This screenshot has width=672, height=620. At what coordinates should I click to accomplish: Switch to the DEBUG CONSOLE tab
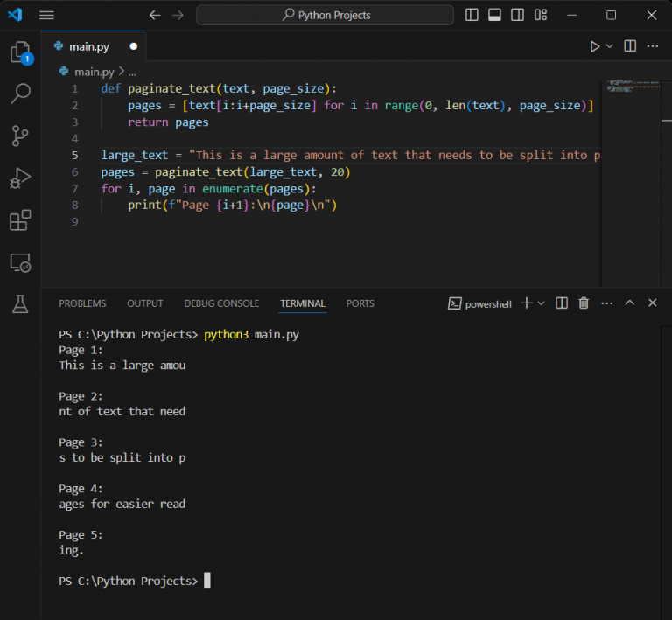221,303
